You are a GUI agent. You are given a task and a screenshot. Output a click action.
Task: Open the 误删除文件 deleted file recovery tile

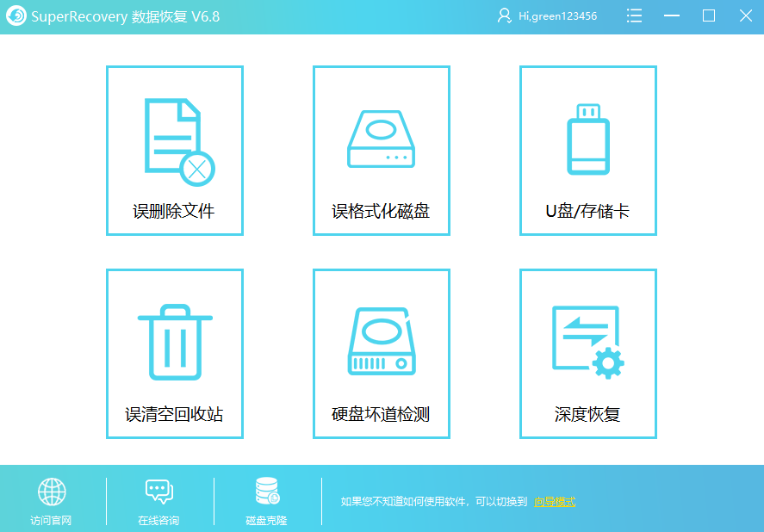175,151
